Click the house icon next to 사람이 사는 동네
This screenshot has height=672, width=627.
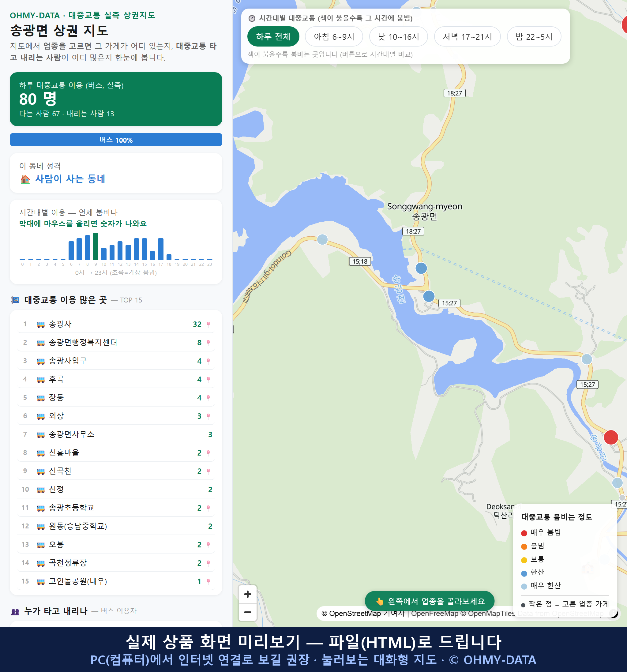[25, 179]
